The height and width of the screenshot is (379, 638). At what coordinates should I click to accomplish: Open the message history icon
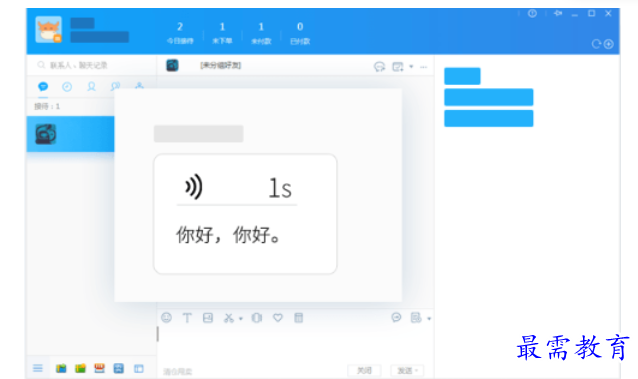416,318
